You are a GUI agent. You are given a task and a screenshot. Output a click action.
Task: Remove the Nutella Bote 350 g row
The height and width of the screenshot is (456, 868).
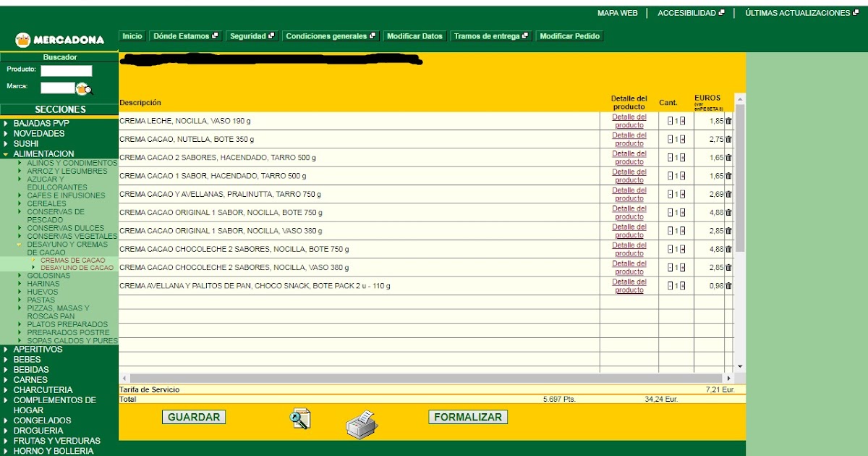point(728,139)
